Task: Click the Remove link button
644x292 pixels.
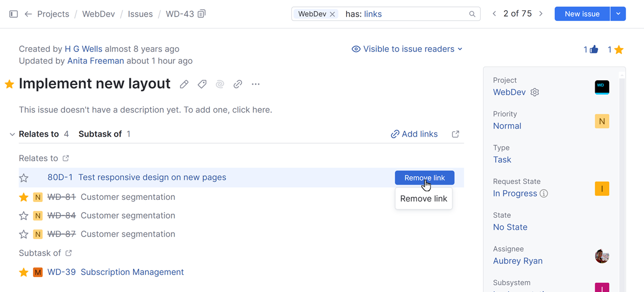Action: click(425, 178)
